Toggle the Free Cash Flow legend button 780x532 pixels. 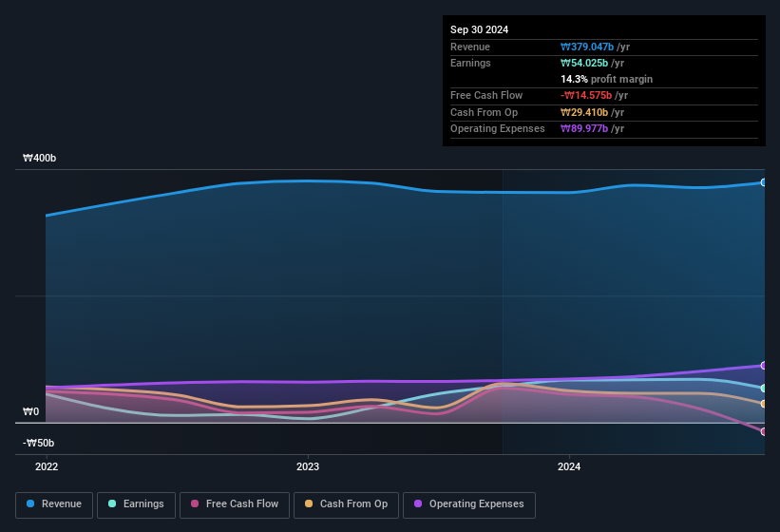(235, 505)
